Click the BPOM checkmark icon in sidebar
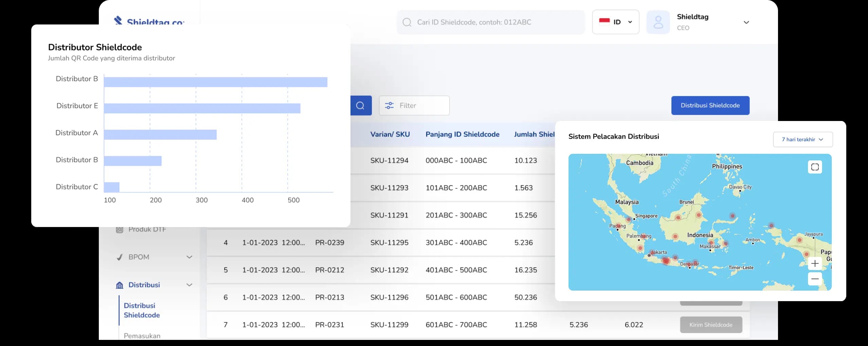 (x=120, y=257)
